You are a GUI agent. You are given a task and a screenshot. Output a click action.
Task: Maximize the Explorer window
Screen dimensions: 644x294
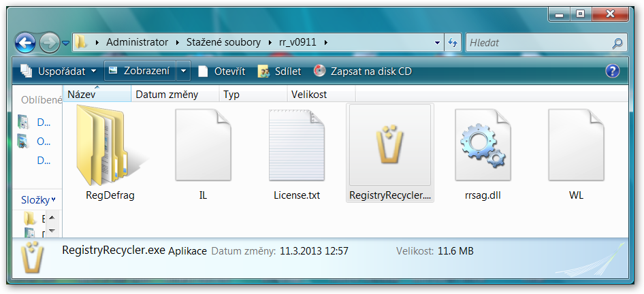click(x=580, y=14)
